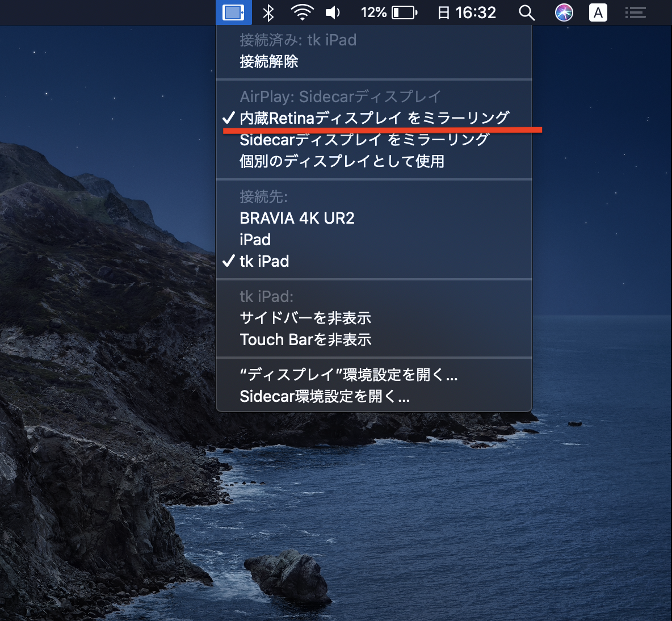Choose Touch Barを非表示
The width and height of the screenshot is (672, 621).
point(373,339)
